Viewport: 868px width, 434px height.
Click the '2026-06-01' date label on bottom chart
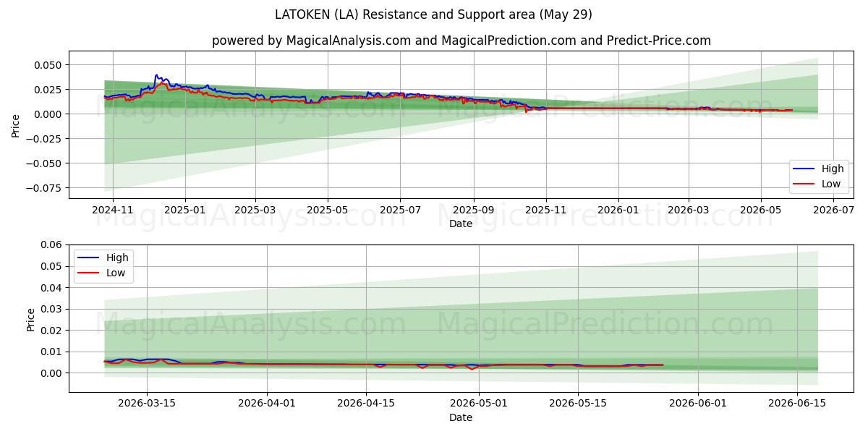click(698, 404)
